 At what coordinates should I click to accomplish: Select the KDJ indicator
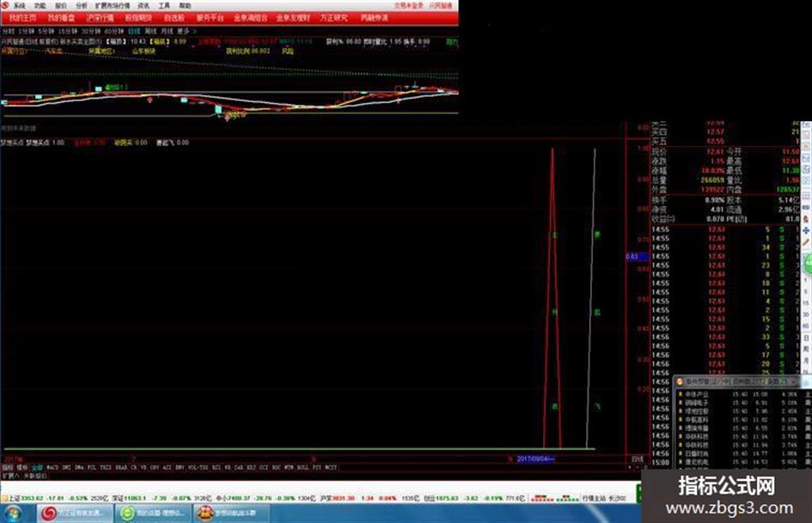click(x=251, y=467)
